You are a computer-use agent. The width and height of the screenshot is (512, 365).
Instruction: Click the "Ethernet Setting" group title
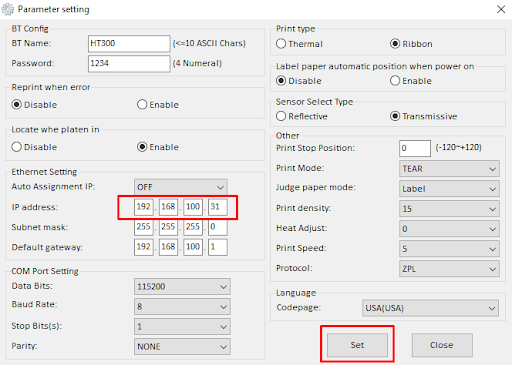44,172
